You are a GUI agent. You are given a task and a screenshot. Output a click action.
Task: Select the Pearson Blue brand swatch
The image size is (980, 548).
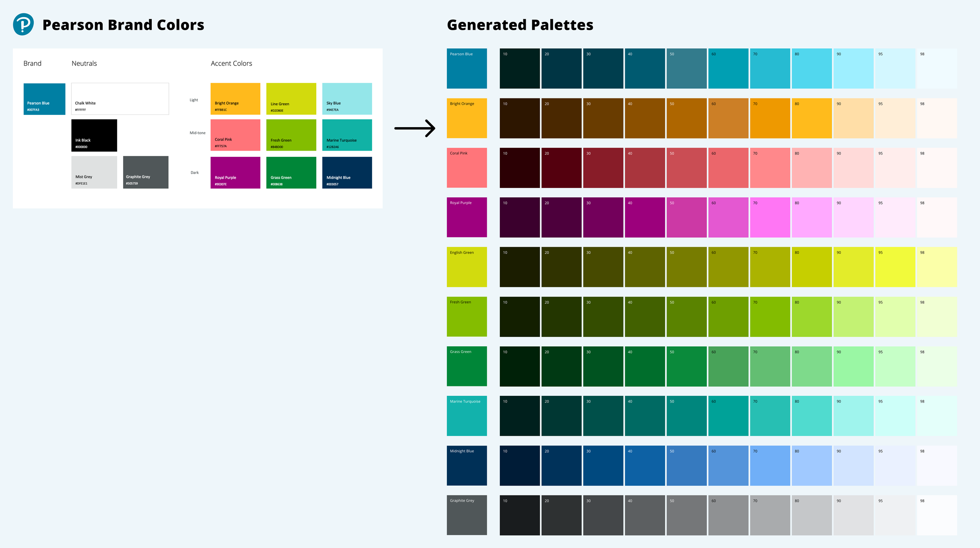click(44, 99)
